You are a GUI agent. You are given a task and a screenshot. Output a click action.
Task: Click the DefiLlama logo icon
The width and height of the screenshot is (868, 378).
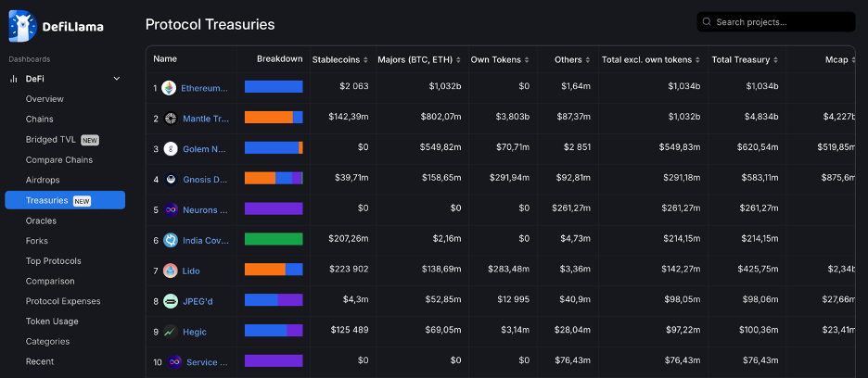(x=21, y=26)
